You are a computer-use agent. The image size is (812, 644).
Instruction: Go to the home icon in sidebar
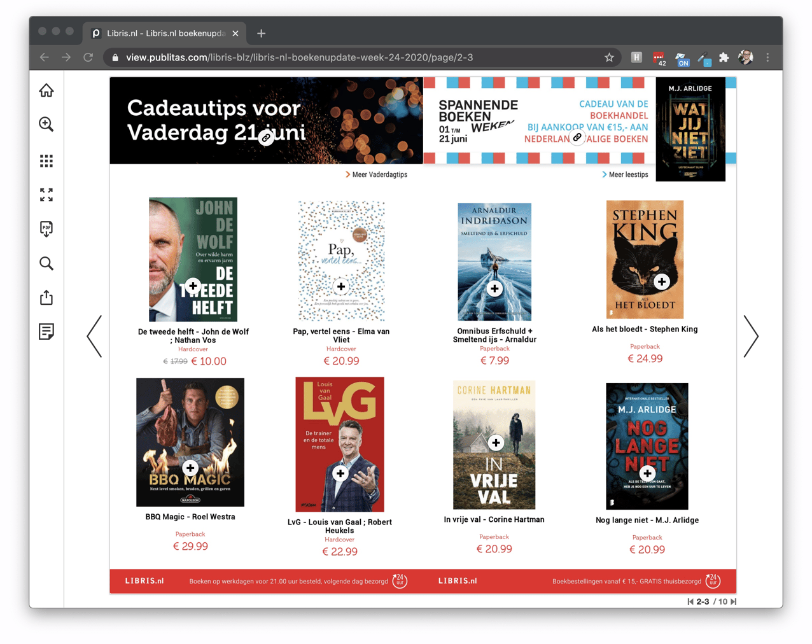(46, 90)
